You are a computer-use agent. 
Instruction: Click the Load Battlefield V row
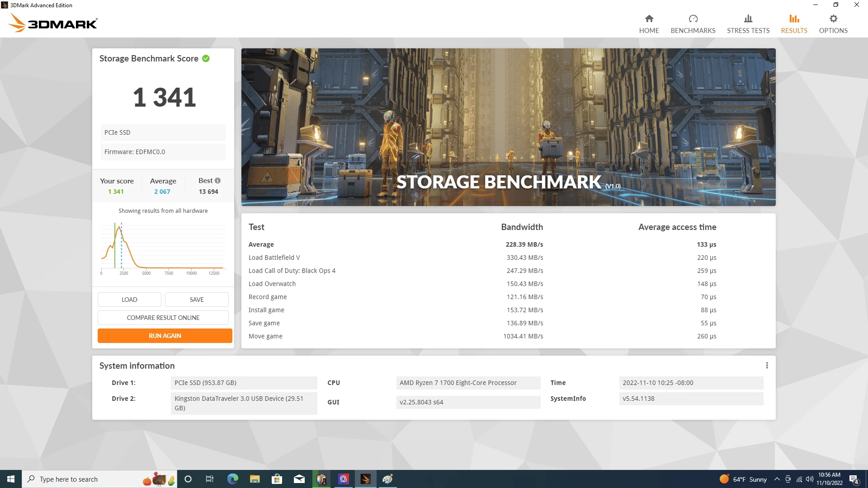(482, 258)
